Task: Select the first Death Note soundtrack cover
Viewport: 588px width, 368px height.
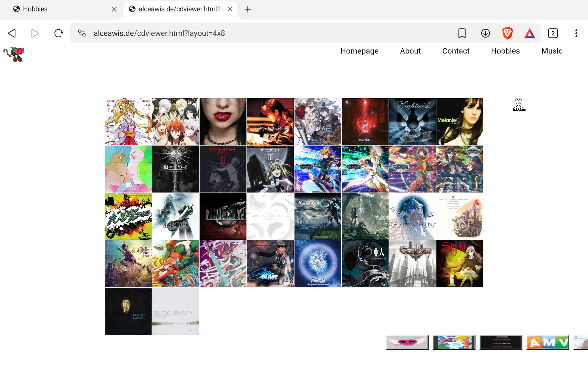Action: pyautogui.click(x=175, y=169)
